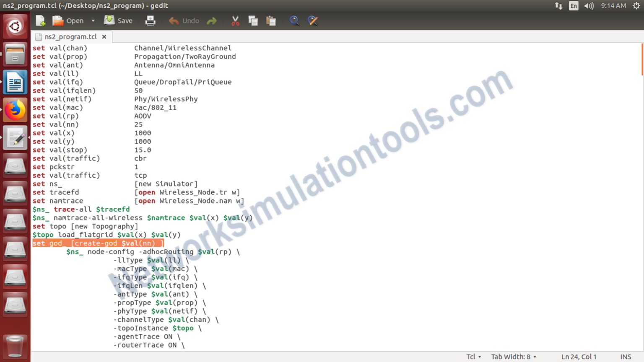This screenshot has width=644, height=362.
Task: Create a new document
Action: click(x=40, y=21)
